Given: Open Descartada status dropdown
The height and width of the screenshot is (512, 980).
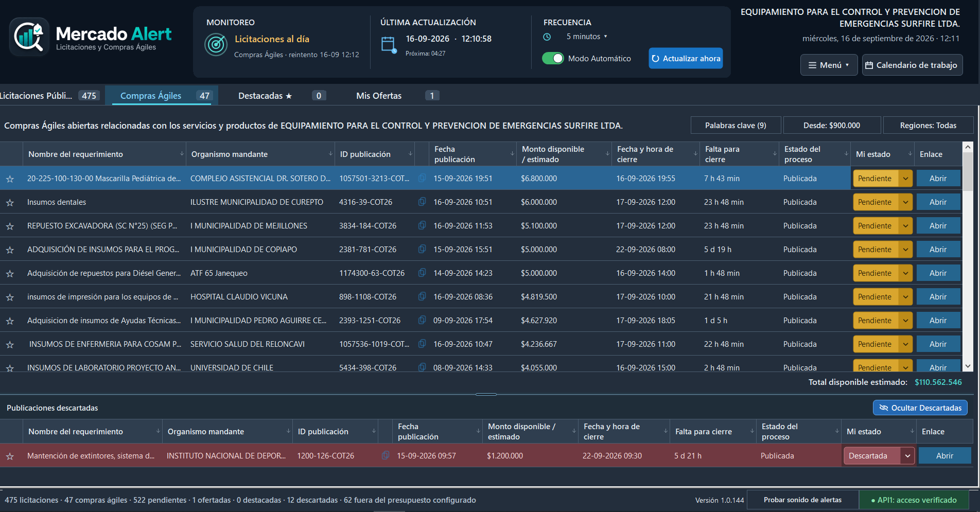Looking at the screenshot, I should pyautogui.click(x=907, y=456).
